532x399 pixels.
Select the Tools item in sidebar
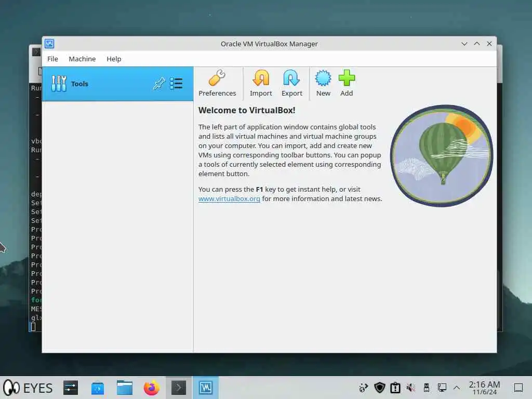tap(117, 84)
